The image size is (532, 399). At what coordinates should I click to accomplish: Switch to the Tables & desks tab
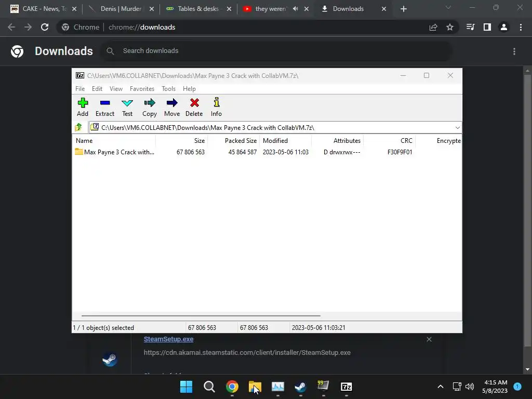(x=198, y=9)
